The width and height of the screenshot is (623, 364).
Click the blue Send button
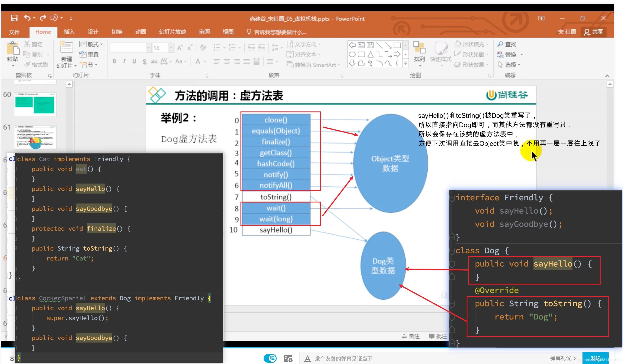tap(595, 358)
